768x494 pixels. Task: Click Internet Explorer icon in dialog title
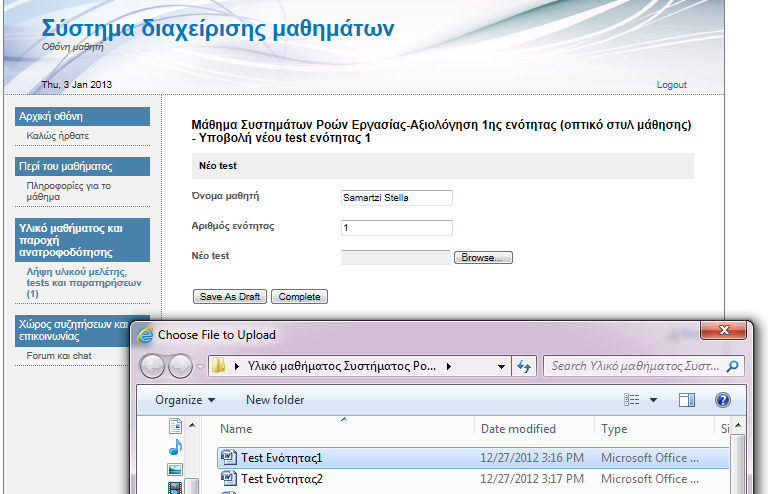pyautogui.click(x=145, y=335)
